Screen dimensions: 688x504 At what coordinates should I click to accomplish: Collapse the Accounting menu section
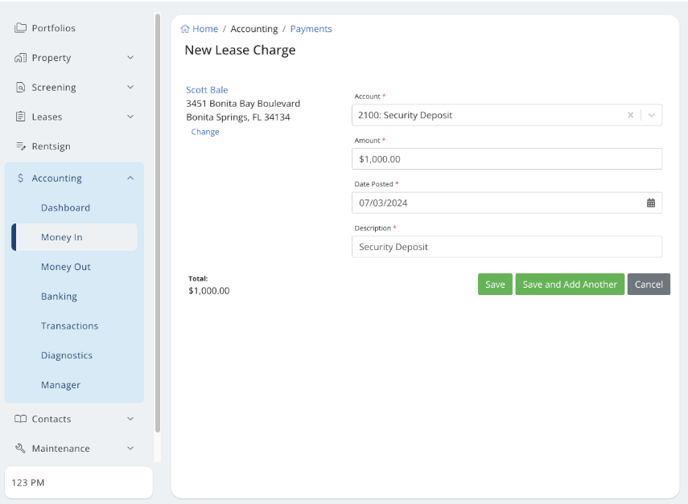point(130,178)
